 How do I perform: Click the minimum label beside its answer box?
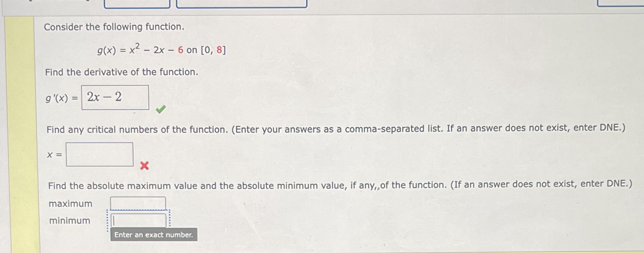[70, 220]
